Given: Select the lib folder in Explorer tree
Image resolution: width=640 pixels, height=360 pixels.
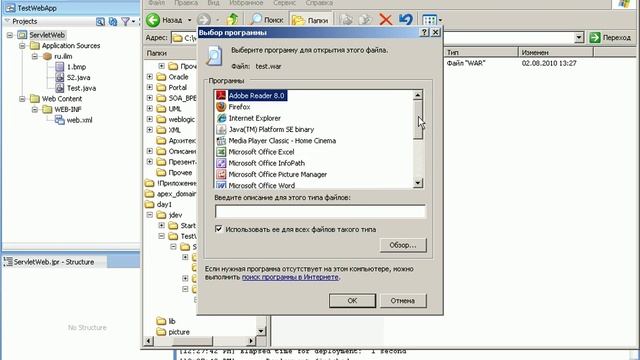Looking at the screenshot, I should 167,321.
